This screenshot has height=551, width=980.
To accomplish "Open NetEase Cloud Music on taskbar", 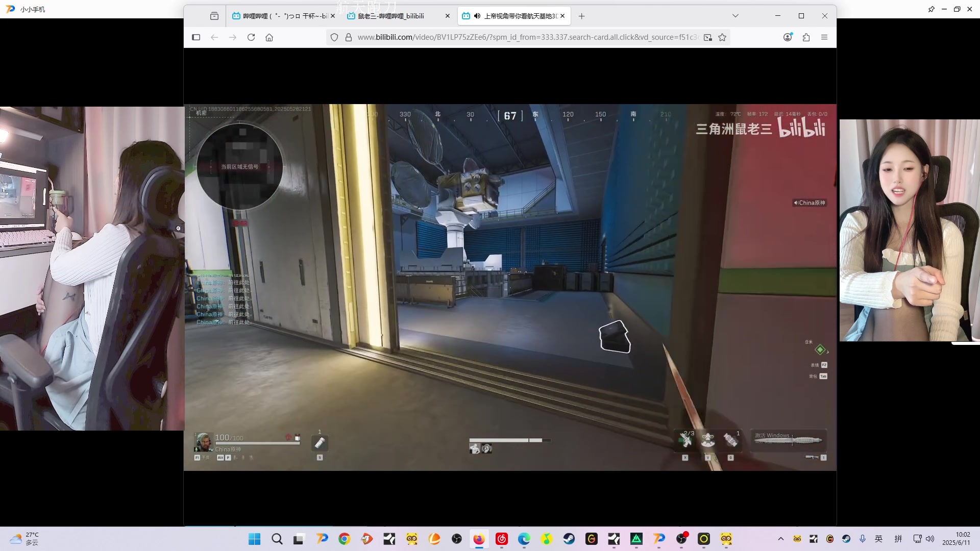I will click(502, 539).
